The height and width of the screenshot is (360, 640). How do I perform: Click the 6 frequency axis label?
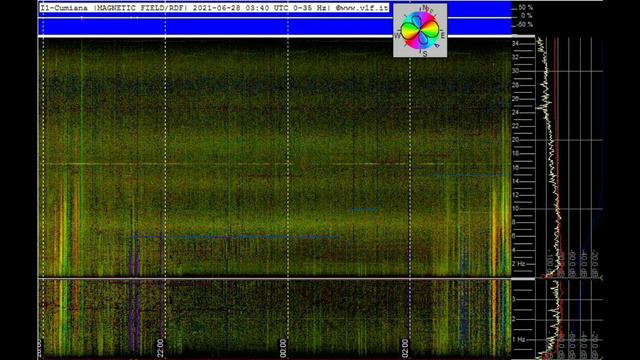(514, 236)
